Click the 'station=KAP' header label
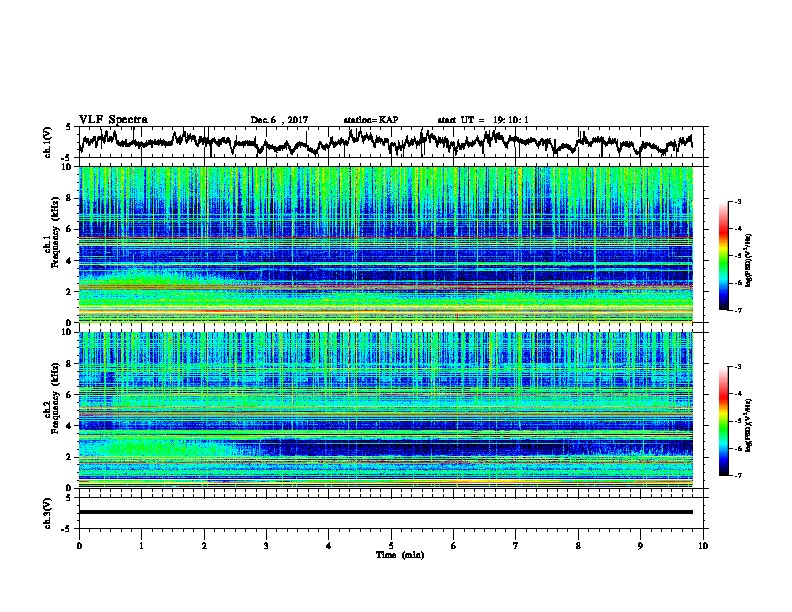 [x=371, y=120]
